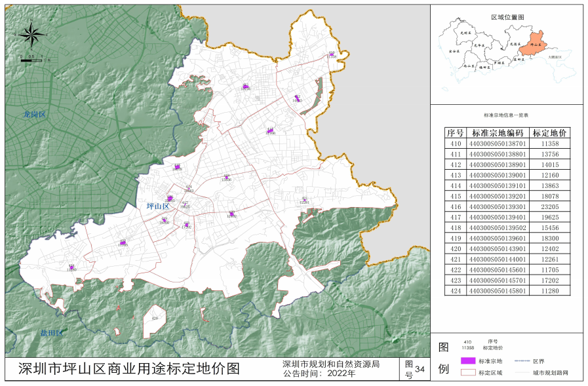This screenshot has width=588, height=386.
Task: Click the map title 深圳市坪山区商业用途标定地价图
Action: [x=129, y=368]
